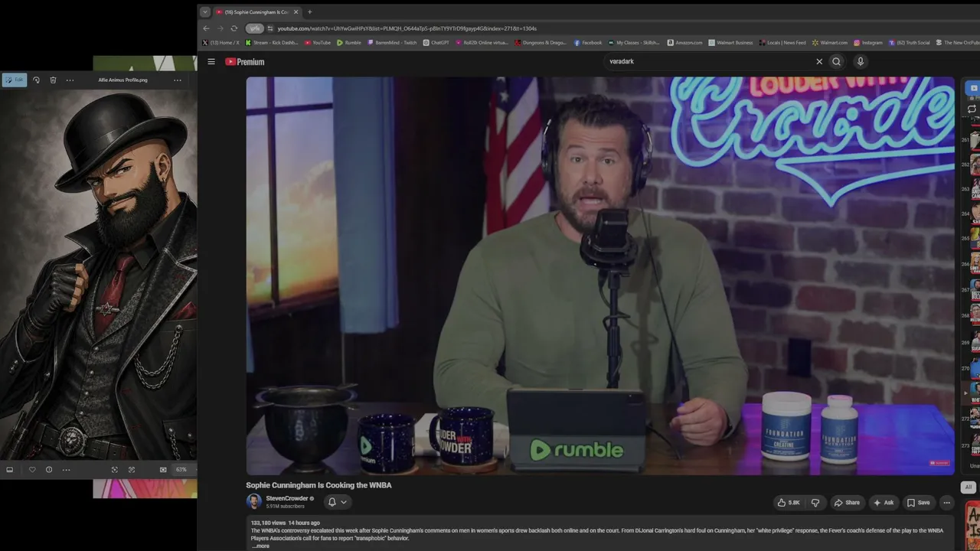Screen dimensions: 980x551
Task: Save the video to a playlist
Action: pyautogui.click(x=918, y=503)
